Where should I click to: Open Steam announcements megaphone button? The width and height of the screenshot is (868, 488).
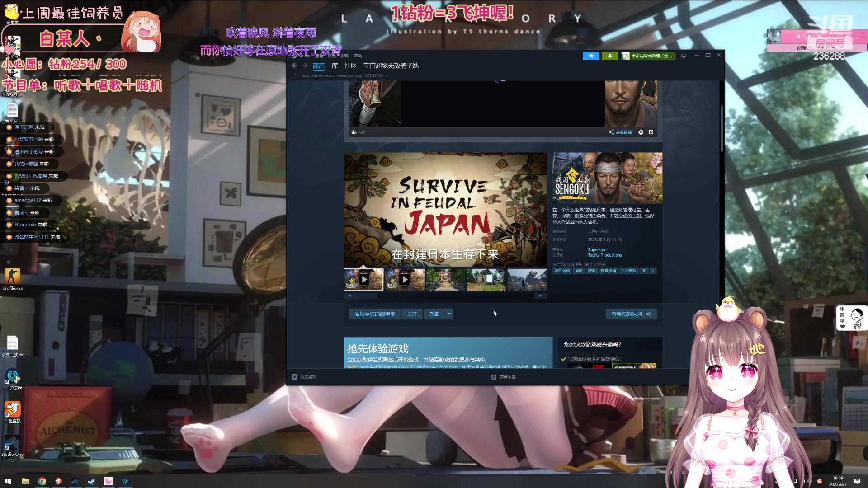point(590,56)
